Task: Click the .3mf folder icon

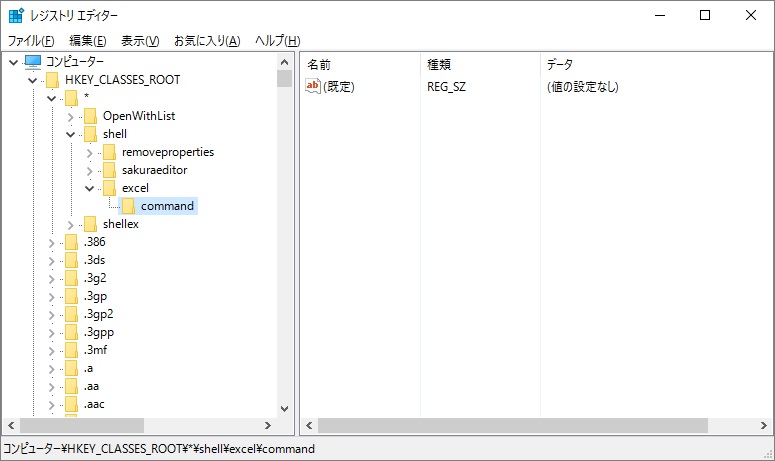Action: tap(72, 350)
